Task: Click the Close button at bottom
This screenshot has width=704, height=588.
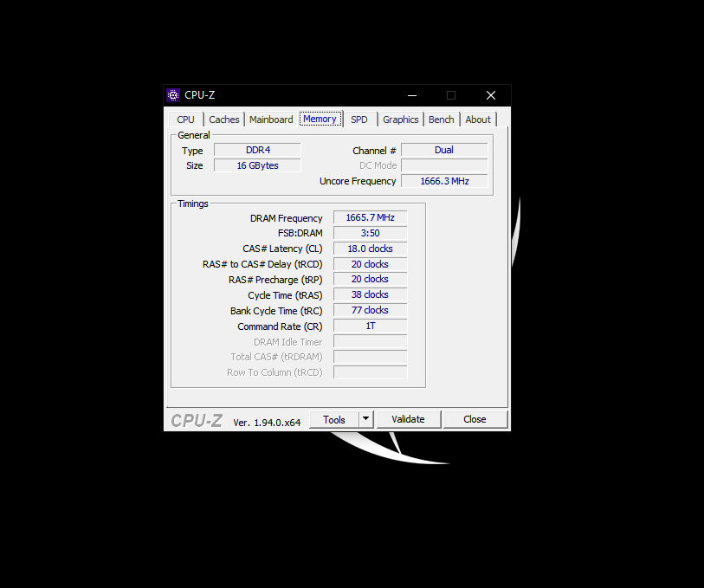Action: pos(475,419)
